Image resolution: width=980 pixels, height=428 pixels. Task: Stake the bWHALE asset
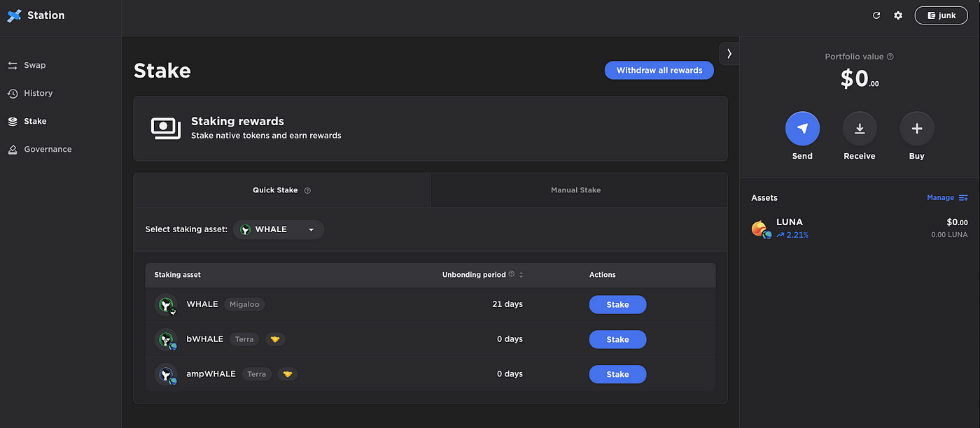tap(617, 339)
